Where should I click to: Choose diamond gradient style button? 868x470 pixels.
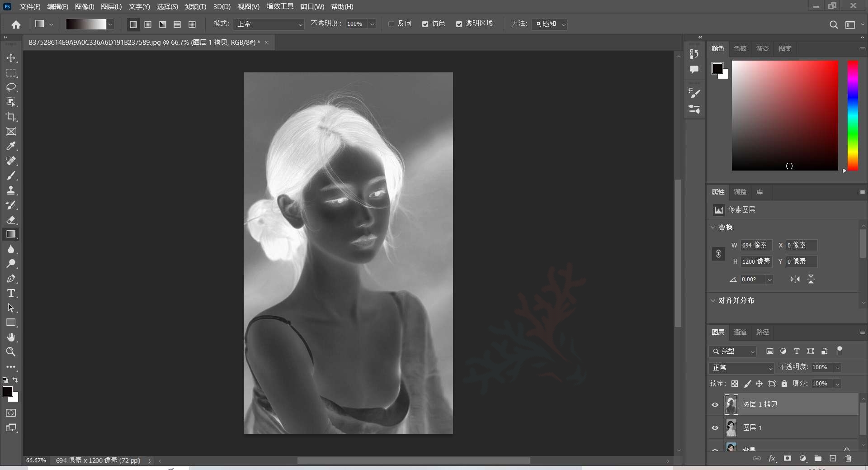tap(192, 24)
